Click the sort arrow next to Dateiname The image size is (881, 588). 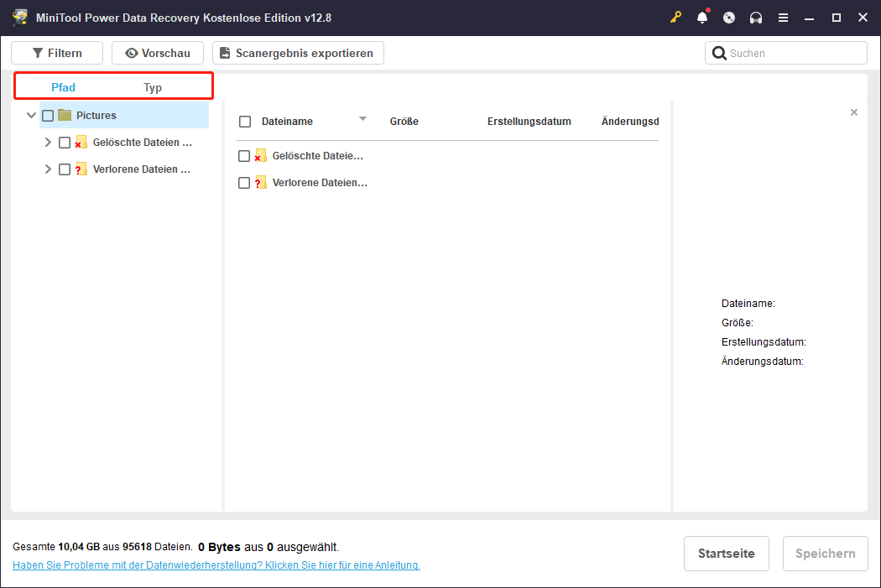pos(363,118)
